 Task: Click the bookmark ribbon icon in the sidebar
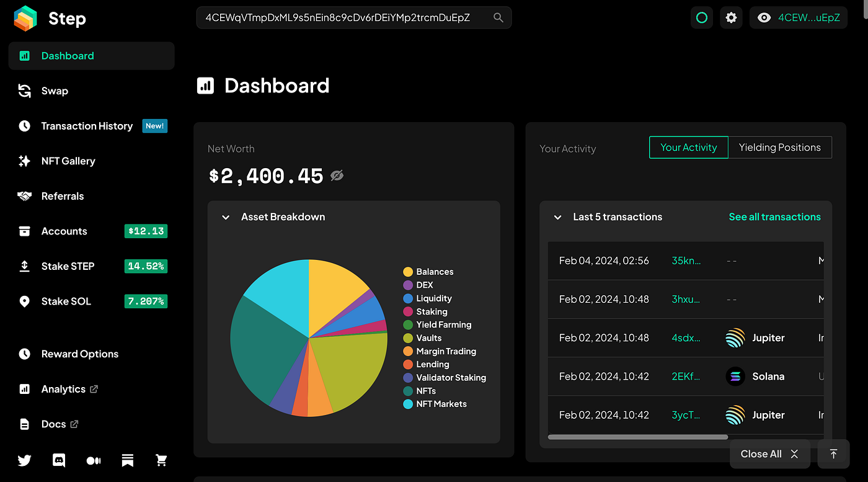pos(127,460)
